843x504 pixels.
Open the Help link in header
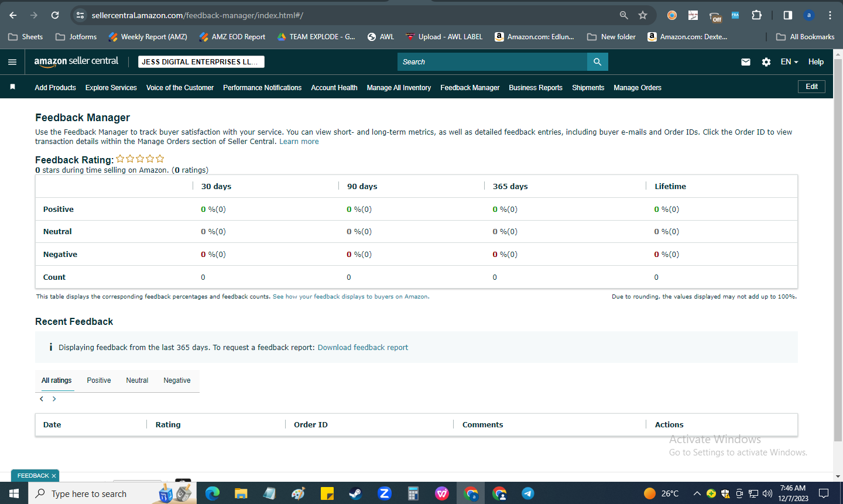816,61
